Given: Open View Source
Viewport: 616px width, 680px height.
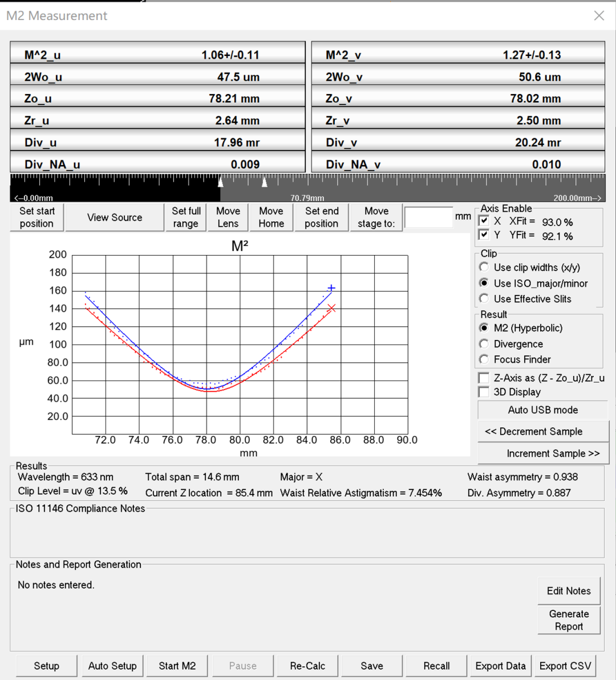Looking at the screenshot, I should (115, 217).
